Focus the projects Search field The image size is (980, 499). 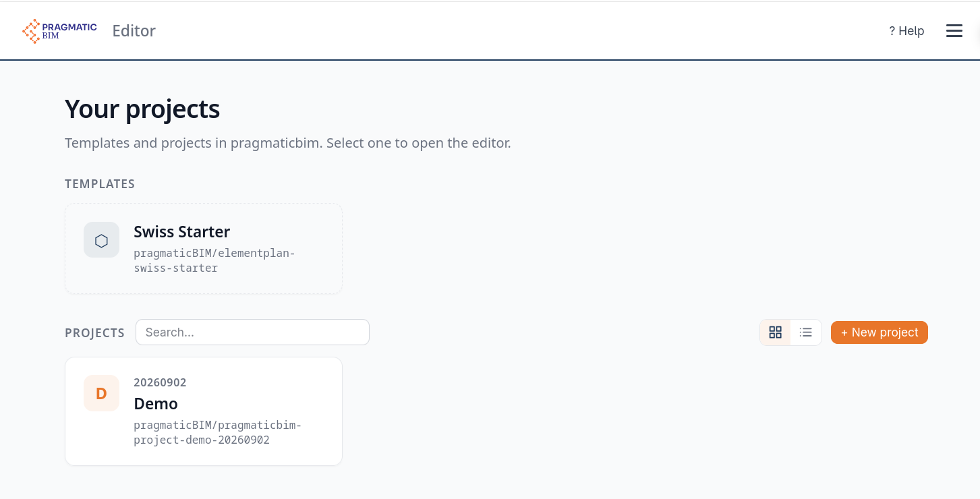252,332
